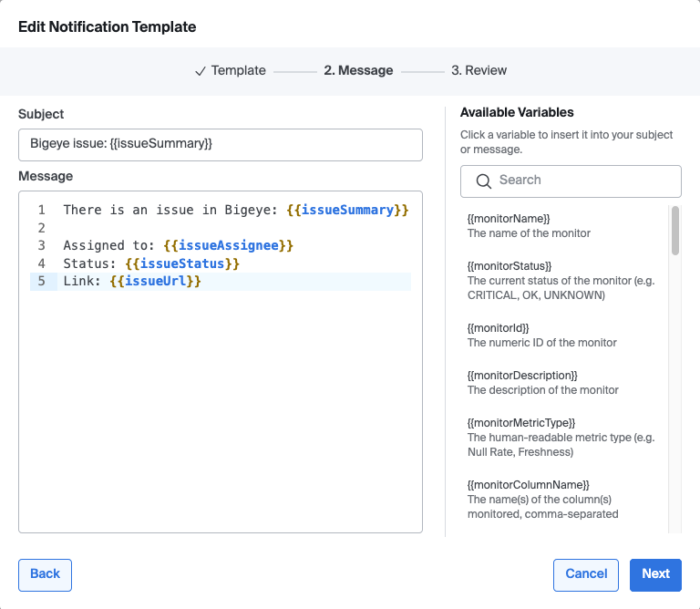Insert the {{monitorName}} variable
This screenshot has width=700, height=609.
[x=509, y=218]
